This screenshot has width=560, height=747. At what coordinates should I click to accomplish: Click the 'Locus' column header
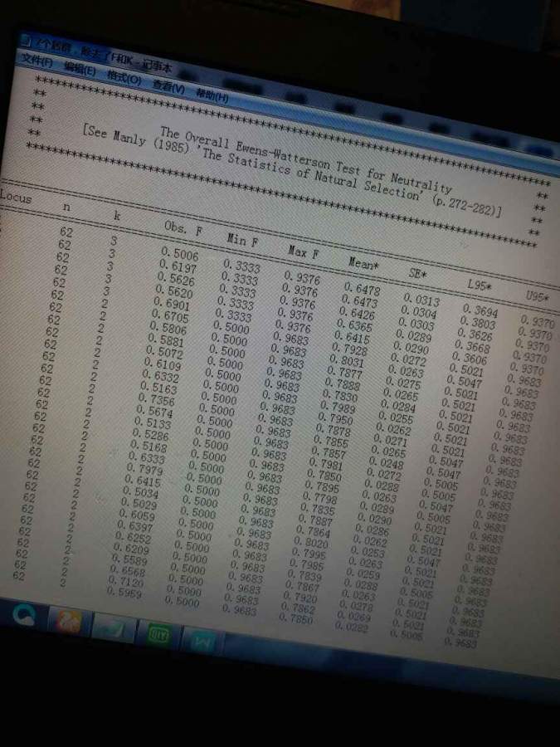pos(16,196)
